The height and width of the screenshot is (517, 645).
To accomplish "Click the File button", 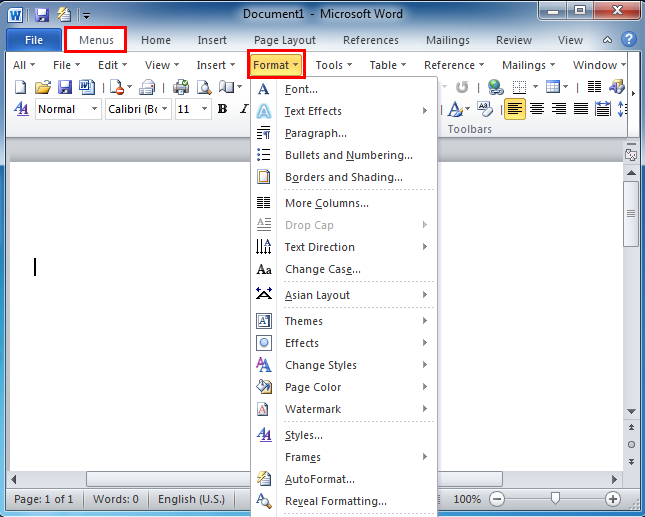I will [33, 40].
